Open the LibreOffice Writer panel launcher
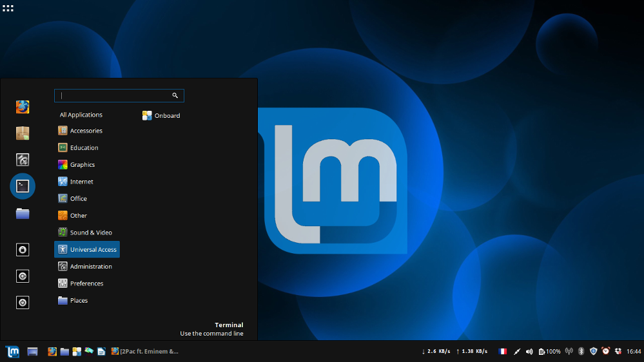 coord(101,351)
